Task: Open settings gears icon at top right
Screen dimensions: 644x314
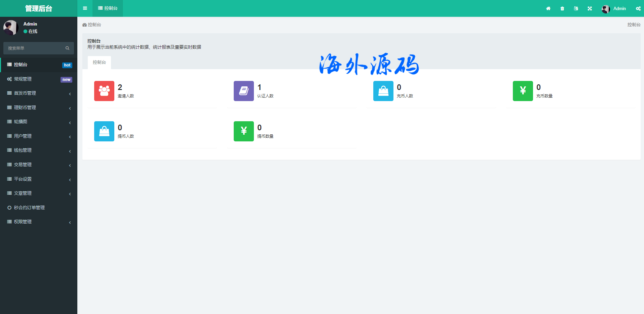Action: click(x=638, y=8)
